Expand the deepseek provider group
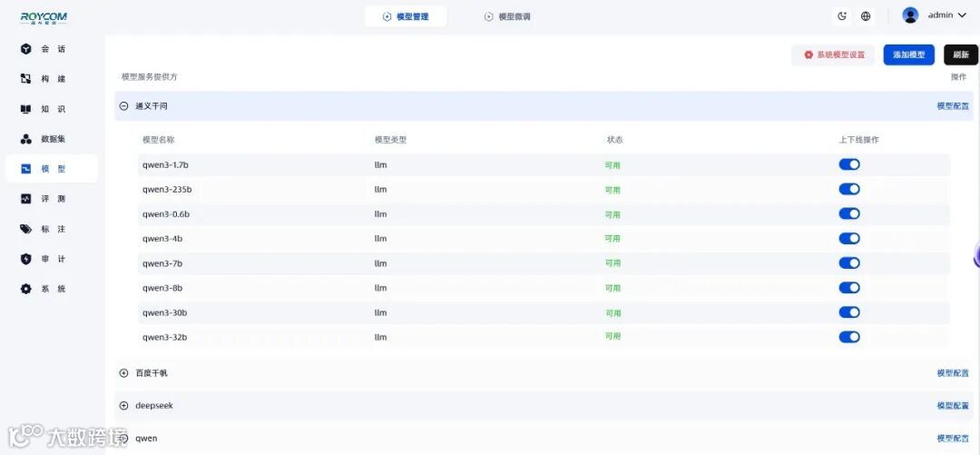 [123, 406]
